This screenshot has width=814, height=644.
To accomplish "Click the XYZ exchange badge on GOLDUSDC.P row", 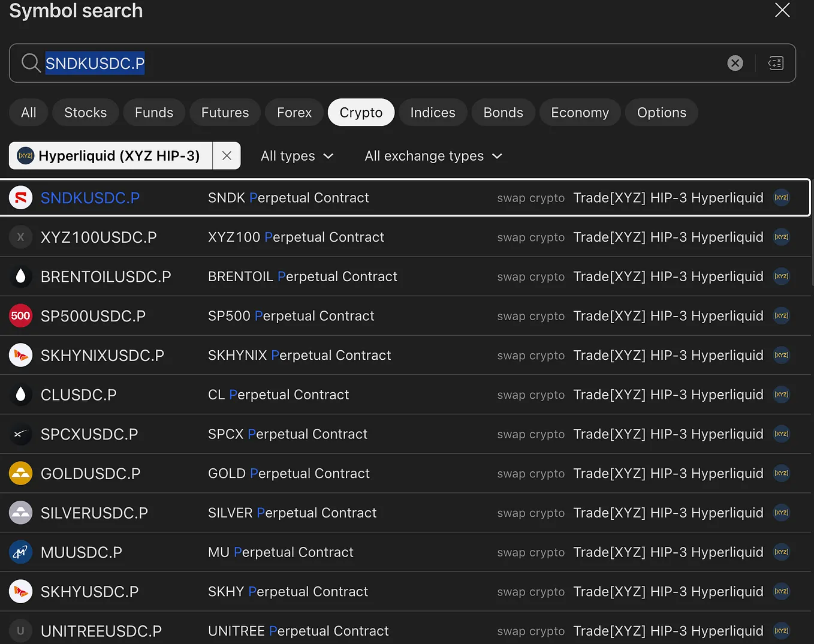I will pos(782,474).
